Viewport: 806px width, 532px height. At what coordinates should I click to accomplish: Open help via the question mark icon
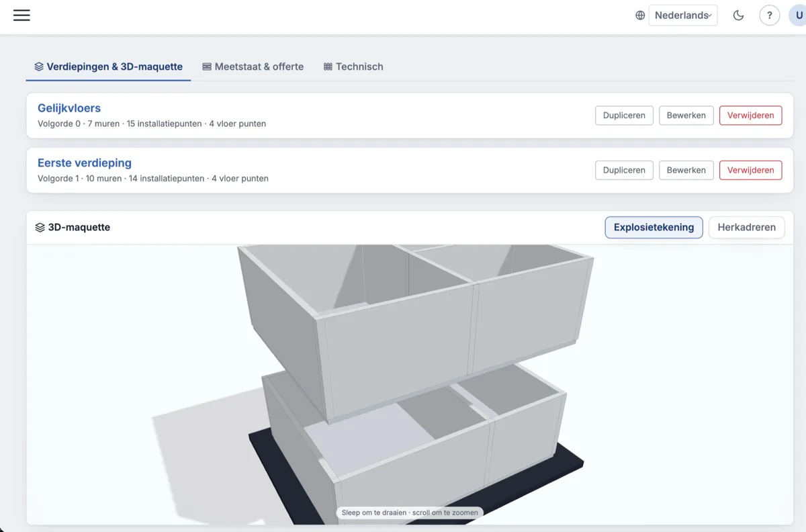[770, 15]
